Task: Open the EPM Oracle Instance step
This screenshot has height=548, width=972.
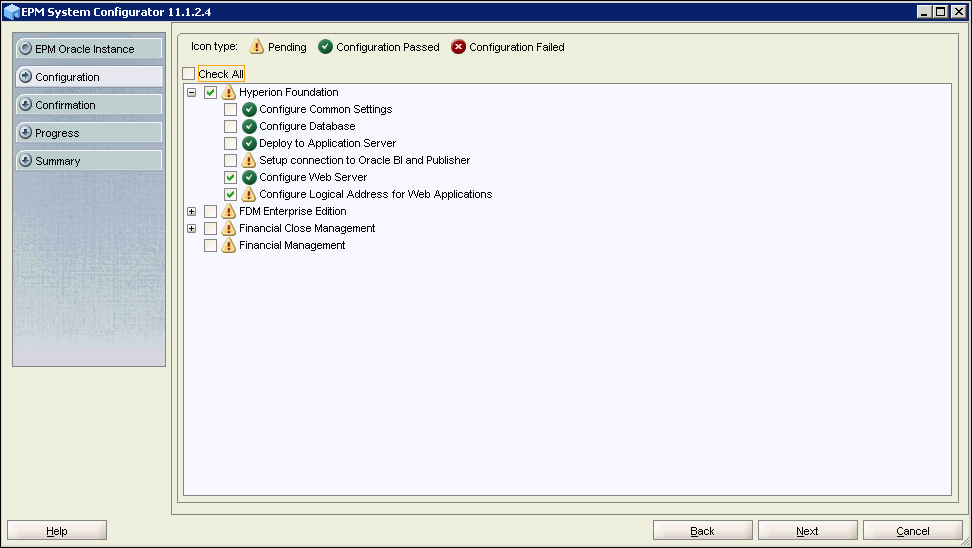Action: click(89, 48)
